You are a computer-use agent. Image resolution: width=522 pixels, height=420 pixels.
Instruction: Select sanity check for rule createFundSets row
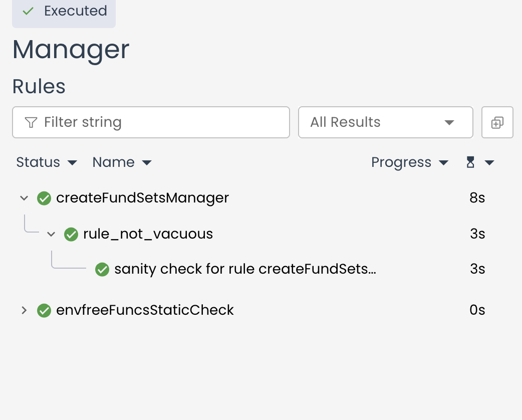244,269
